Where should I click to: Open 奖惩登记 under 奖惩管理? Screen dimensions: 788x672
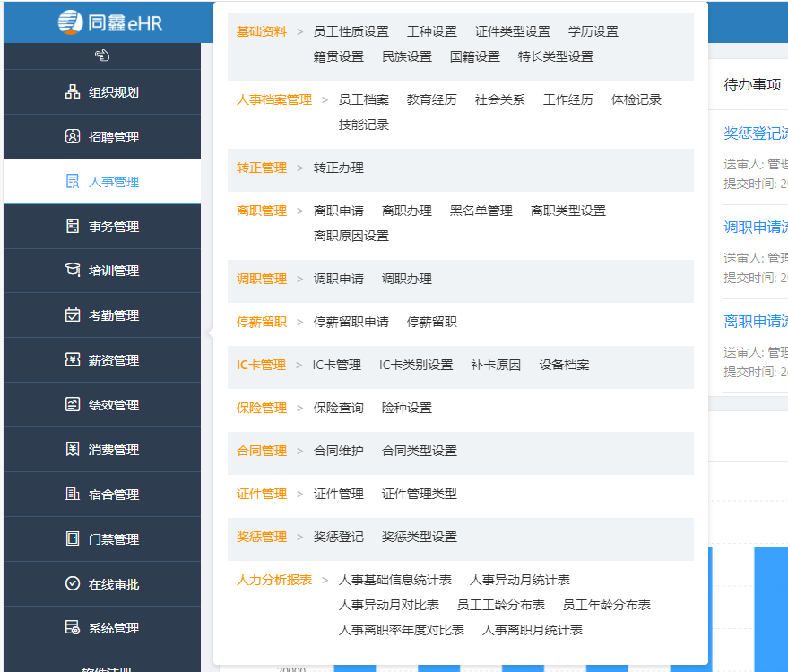[x=338, y=537]
